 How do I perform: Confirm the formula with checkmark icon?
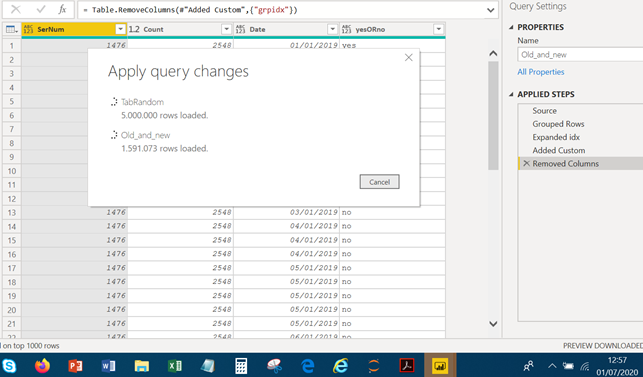41,9
